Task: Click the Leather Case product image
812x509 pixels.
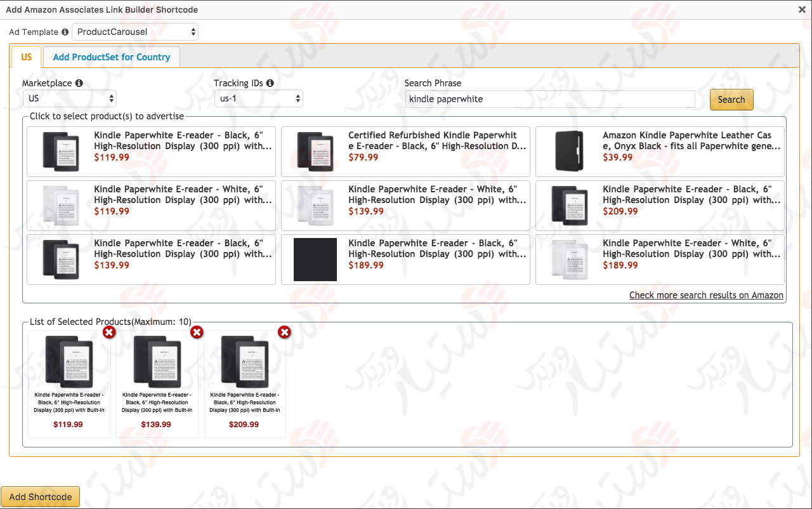Action: coord(569,151)
